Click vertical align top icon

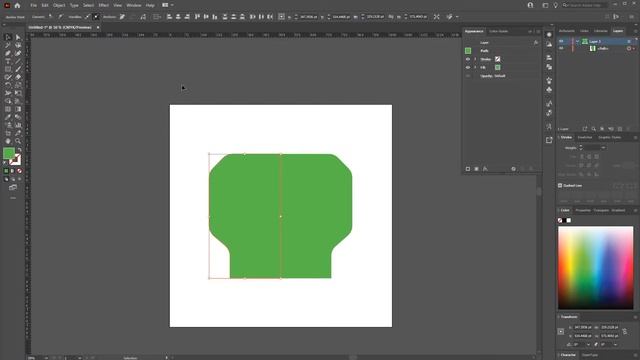pos(197,17)
